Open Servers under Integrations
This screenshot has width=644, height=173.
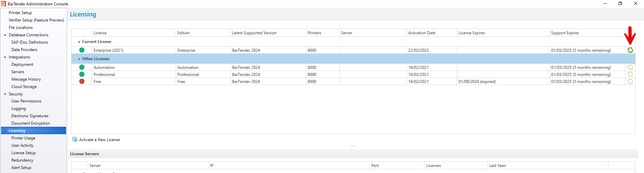tap(18, 72)
